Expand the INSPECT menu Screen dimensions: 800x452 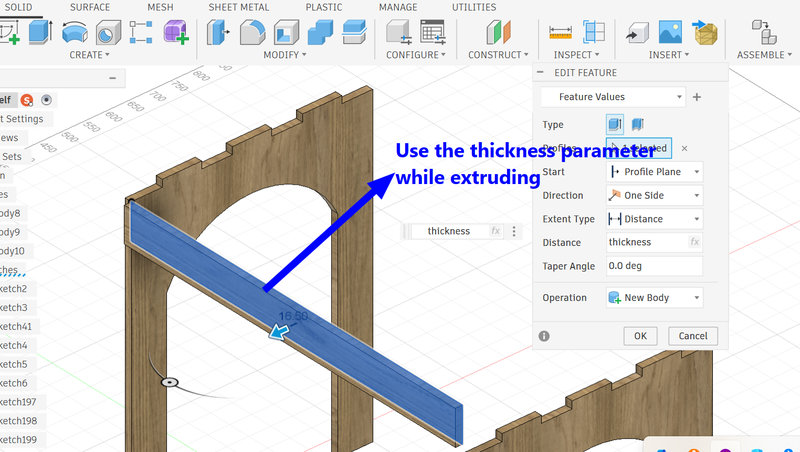[577, 55]
